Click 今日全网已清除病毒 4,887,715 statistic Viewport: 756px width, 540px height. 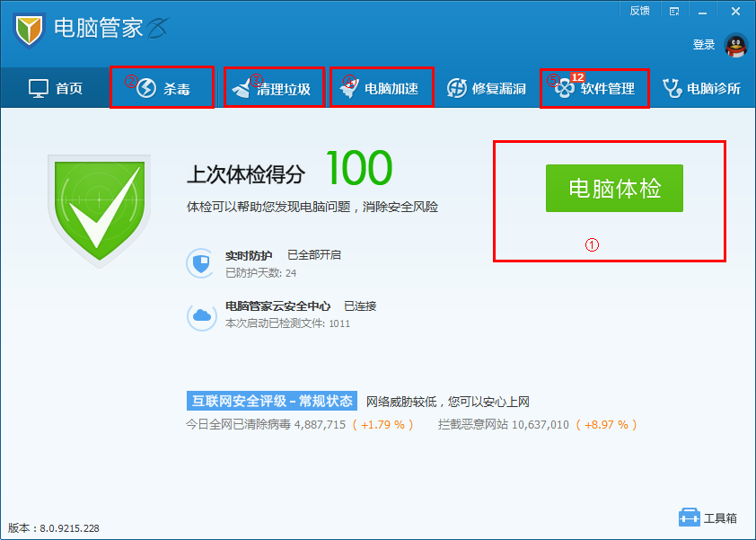pos(266,425)
